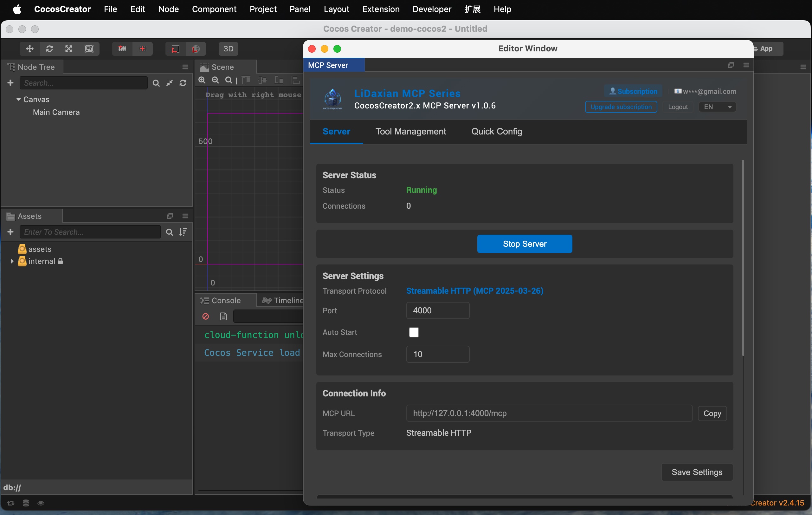Change asset sort order
Image resolution: width=812 pixels, height=515 pixels.
click(x=183, y=232)
